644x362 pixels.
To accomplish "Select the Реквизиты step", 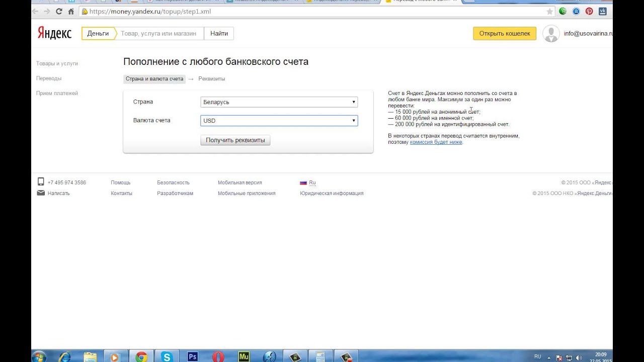I will point(212,79).
